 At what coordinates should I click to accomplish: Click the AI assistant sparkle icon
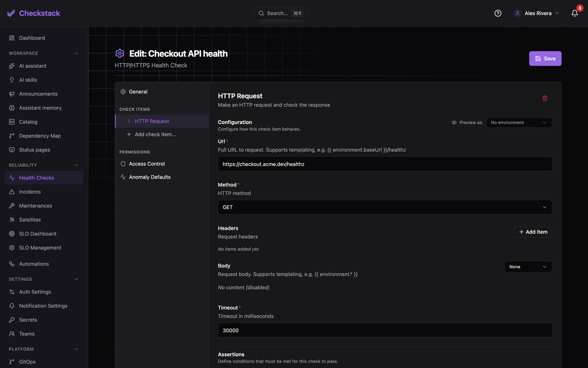pyautogui.click(x=12, y=66)
